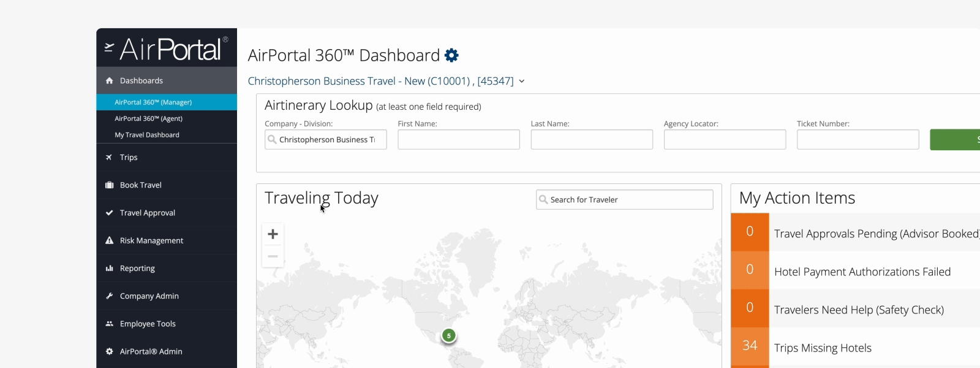Focus the Ticket Number field
The width and height of the screenshot is (980, 368).
point(858,139)
